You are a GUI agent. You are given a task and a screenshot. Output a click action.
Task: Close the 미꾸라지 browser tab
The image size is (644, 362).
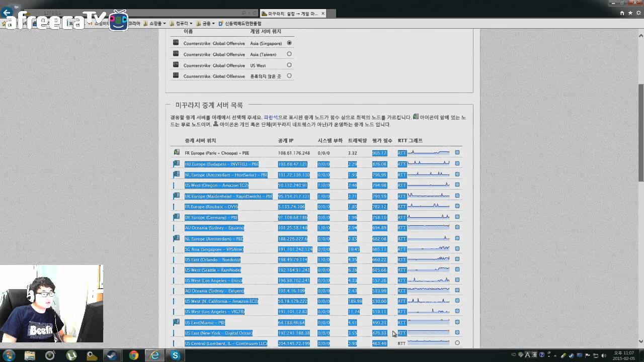(x=323, y=14)
